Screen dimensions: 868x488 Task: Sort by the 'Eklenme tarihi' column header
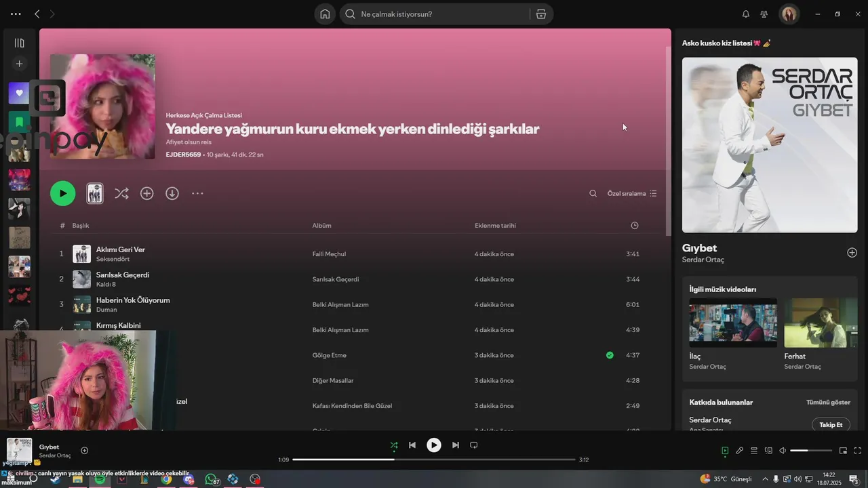coord(495,225)
